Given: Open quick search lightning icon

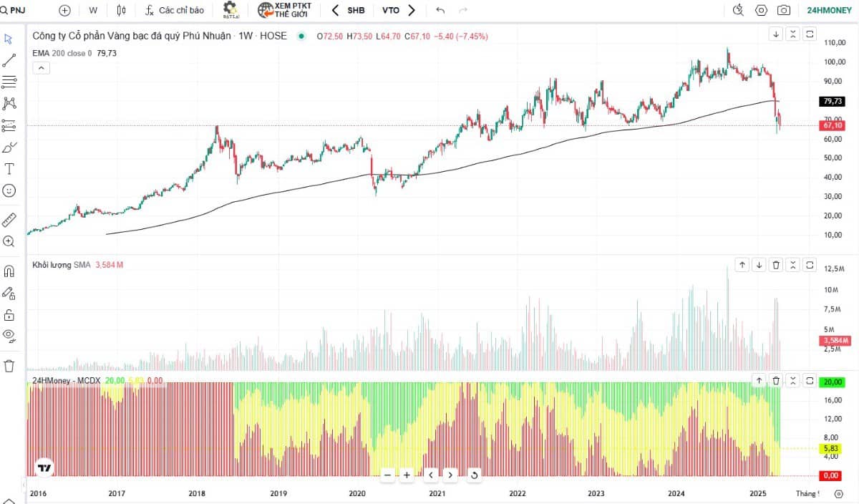Looking at the screenshot, I should 739,11.
